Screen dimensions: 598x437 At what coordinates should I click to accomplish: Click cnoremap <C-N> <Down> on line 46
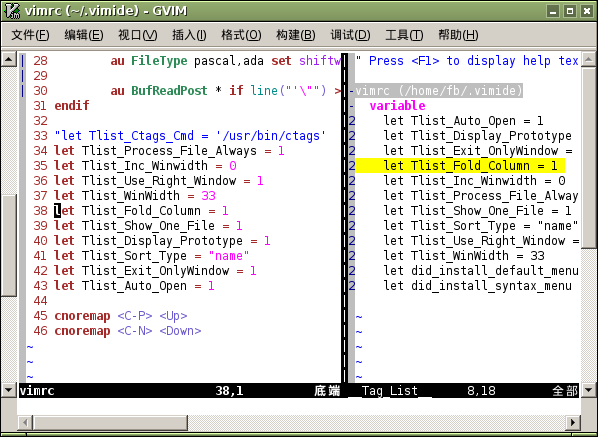click(127, 331)
